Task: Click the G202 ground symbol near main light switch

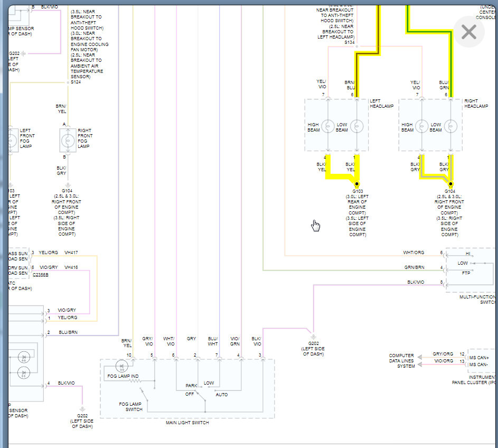Action: 313,337
